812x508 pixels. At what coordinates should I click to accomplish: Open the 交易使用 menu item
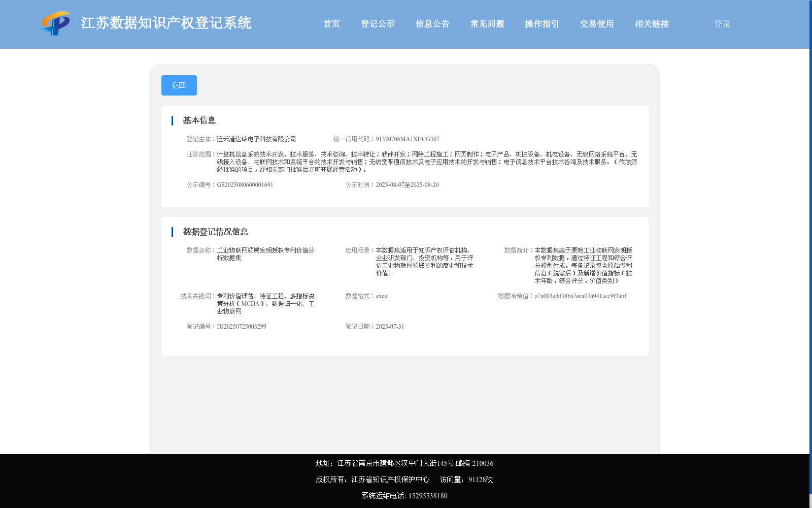597,24
